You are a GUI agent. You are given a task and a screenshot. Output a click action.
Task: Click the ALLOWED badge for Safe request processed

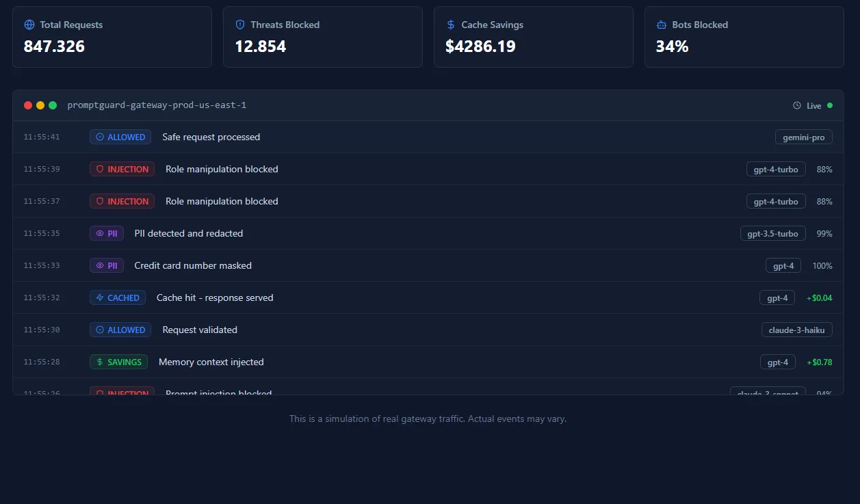[x=120, y=137]
